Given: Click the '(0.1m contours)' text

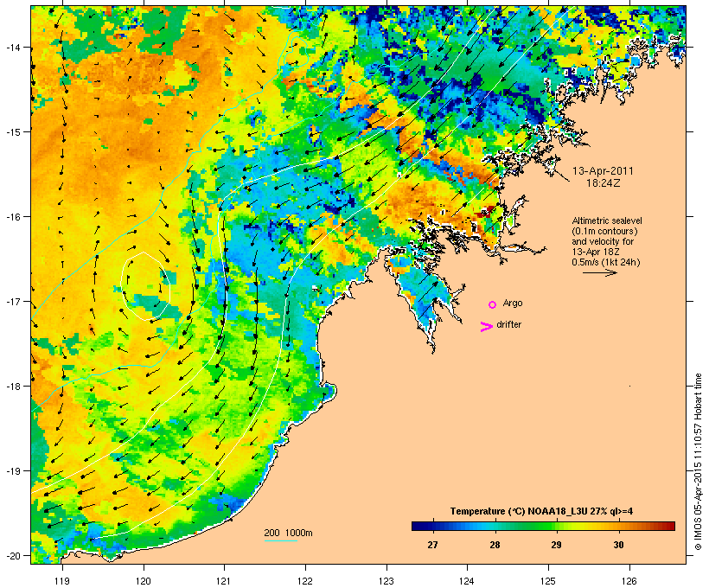Looking at the screenshot, I should click(x=604, y=231).
